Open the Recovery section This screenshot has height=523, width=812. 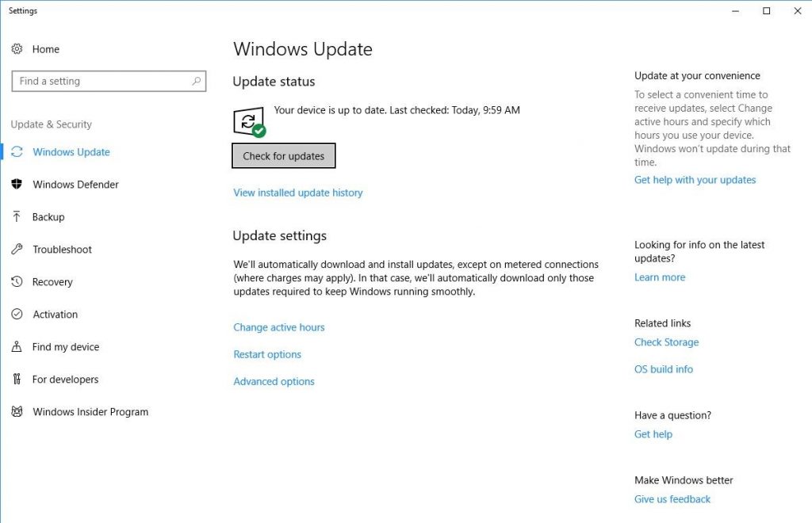(52, 282)
